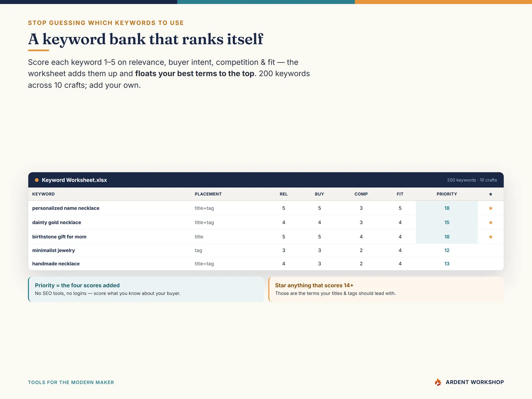Click the star in dainty gold necklace row
This screenshot has height=399, width=532.
click(490, 222)
